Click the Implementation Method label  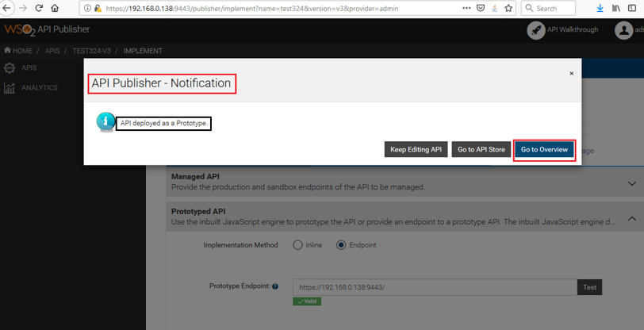pos(240,245)
